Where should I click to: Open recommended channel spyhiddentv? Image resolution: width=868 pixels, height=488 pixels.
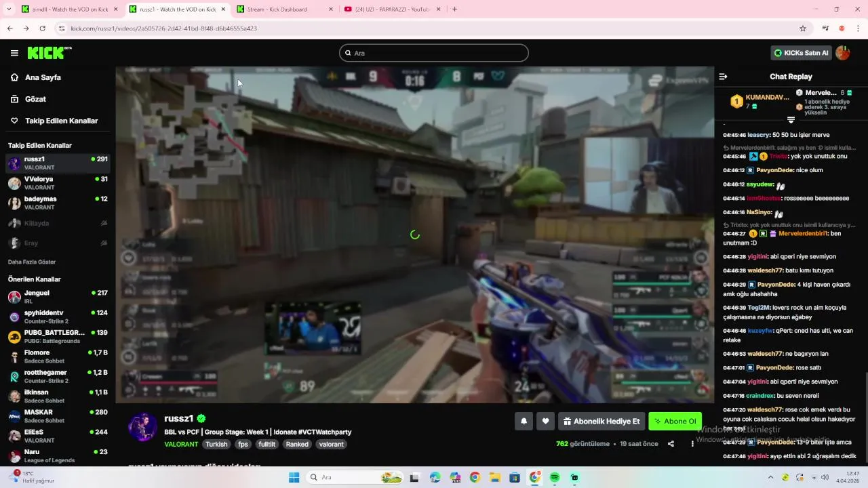coord(58,317)
